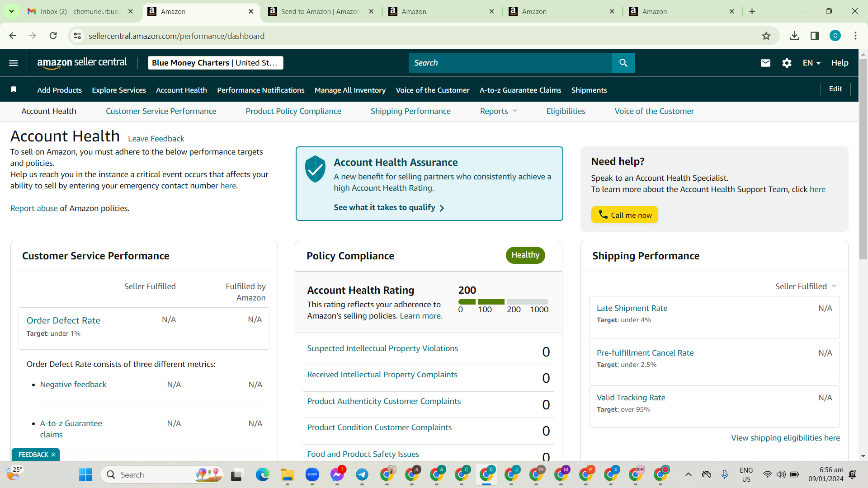
Task: Open Report abuse link
Action: tap(34, 208)
